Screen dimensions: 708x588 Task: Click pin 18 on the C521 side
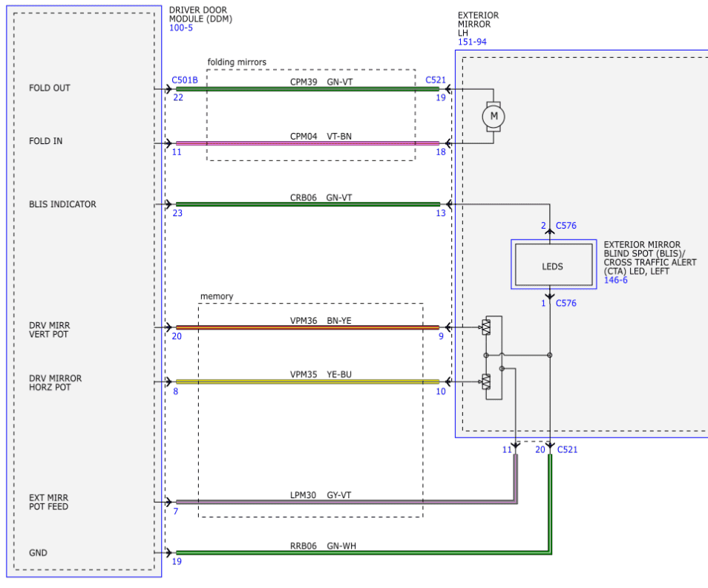tap(441, 152)
